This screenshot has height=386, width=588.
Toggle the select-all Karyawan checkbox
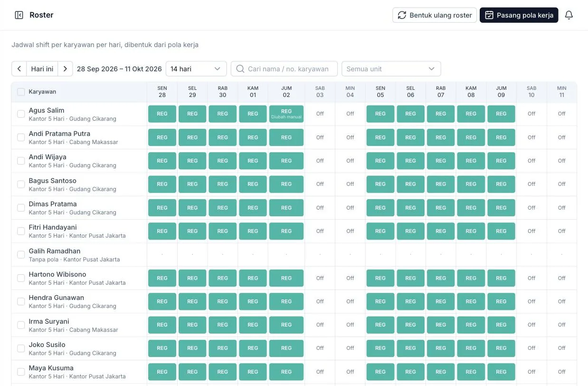click(21, 92)
